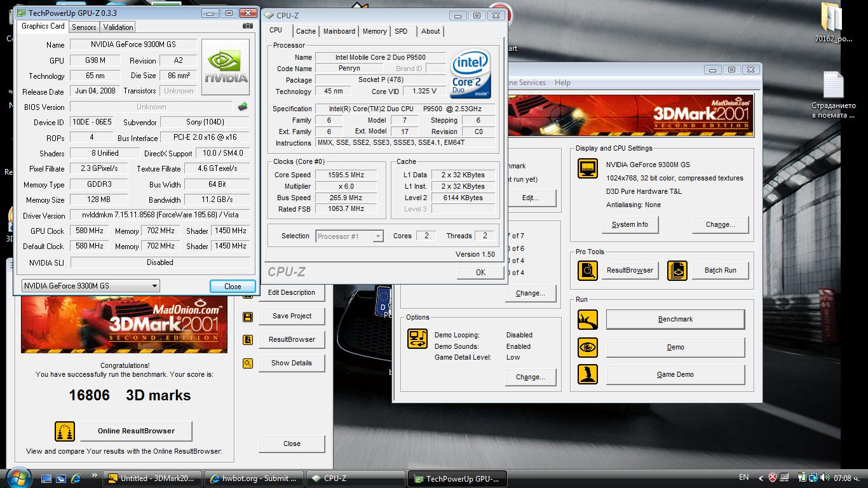This screenshot has height=488, width=868.
Task: Click the magnifier icon beside Show Details
Action: 248,363
